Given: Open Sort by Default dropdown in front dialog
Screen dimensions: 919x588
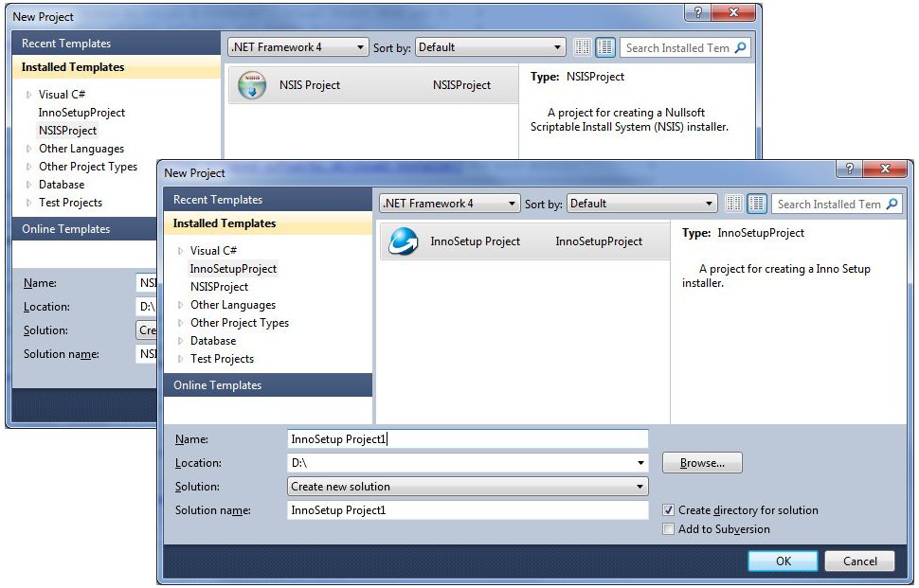Looking at the screenshot, I should point(641,204).
